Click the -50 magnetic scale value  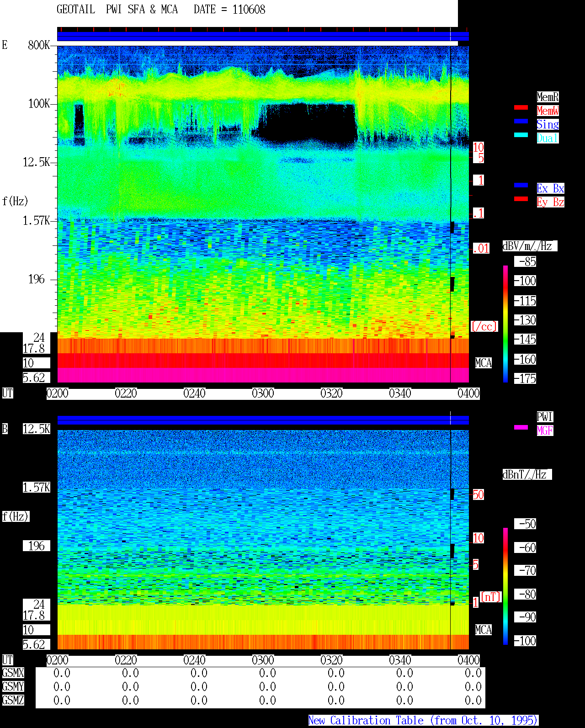tap(525, 524)
